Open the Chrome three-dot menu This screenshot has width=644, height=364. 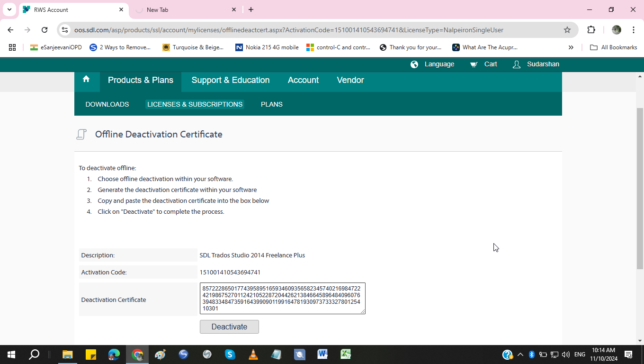tap(634, 30)
